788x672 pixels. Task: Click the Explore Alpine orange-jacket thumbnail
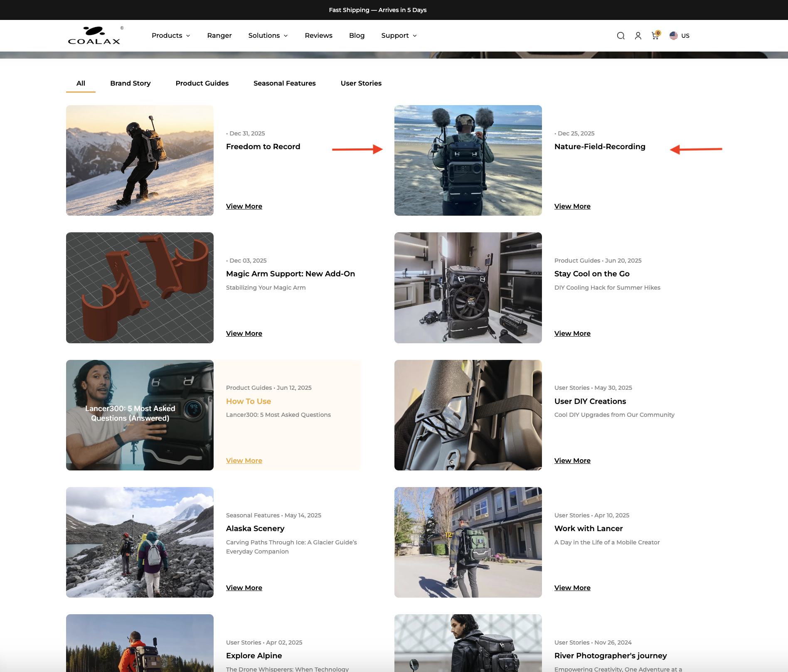140,643
